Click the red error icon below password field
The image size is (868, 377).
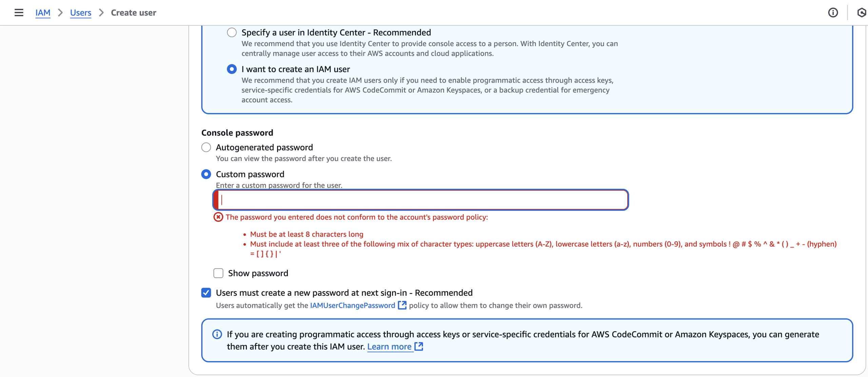coord(218,217)
